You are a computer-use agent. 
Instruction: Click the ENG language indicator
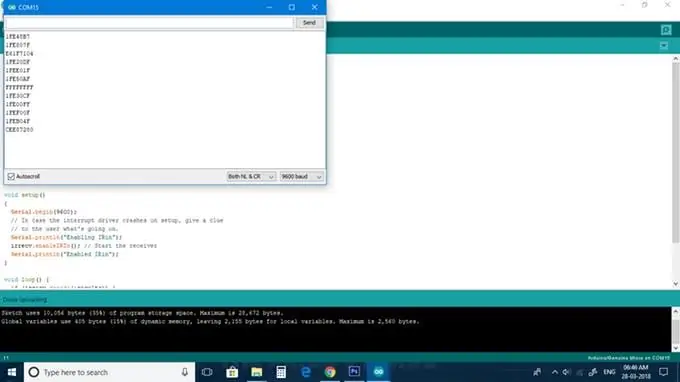pos(609,372)
